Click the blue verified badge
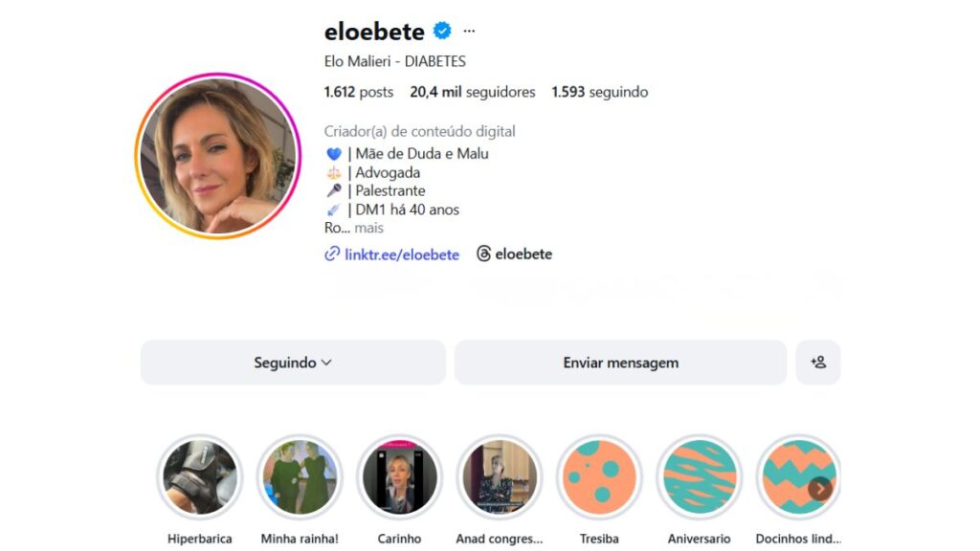980x551 pixels. click(x=442, y=31)
